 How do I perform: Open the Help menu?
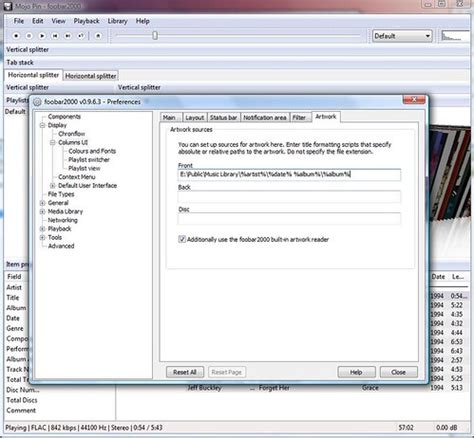142,21
